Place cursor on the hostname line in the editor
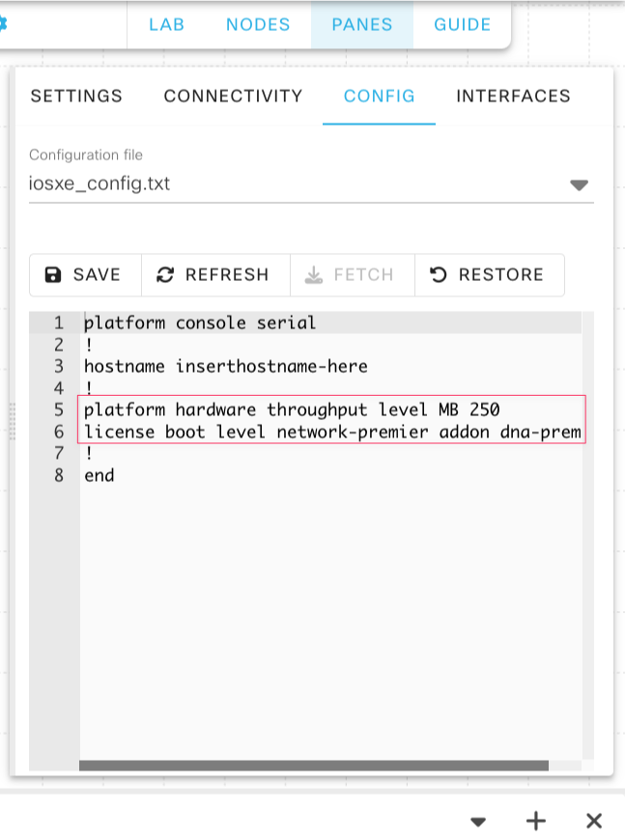This screenshot has width=625, height=840. click(x=226, y=367)
